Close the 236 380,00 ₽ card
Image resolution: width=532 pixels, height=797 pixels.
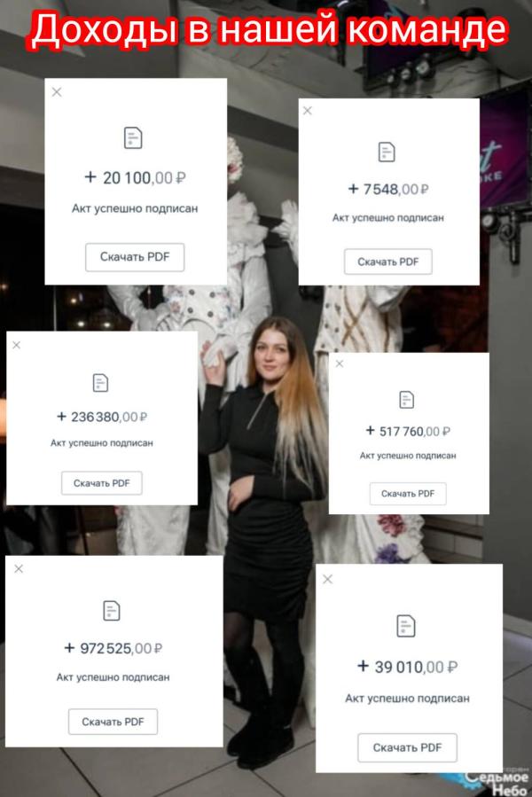point(16,345)
